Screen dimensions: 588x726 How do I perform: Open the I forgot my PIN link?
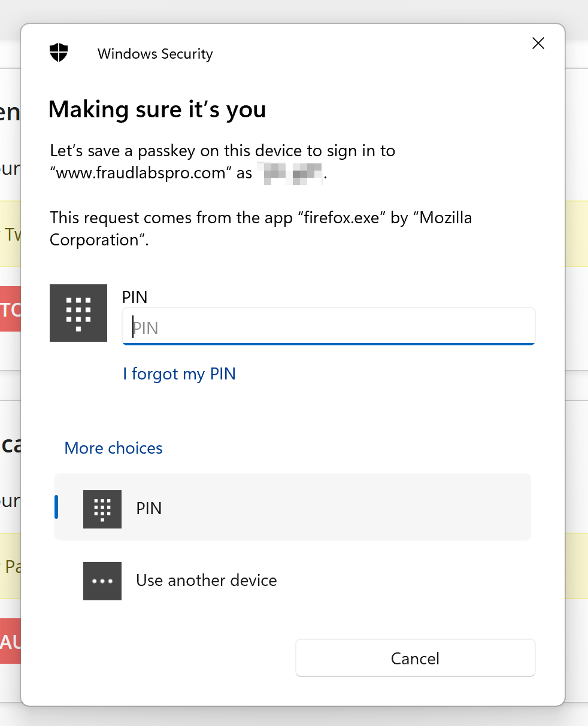pos(179,374)
